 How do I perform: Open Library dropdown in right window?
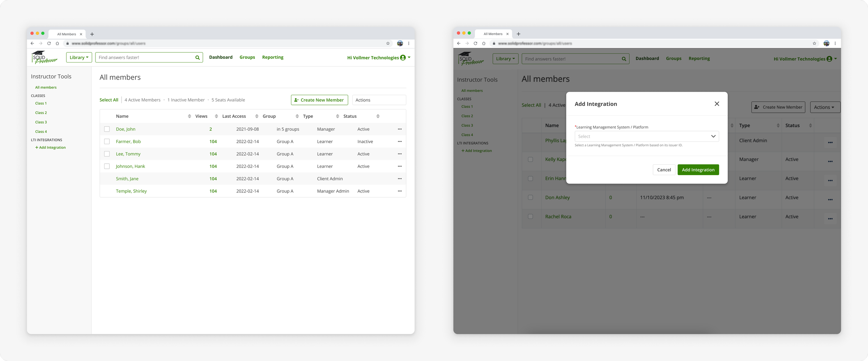[505, 59]
